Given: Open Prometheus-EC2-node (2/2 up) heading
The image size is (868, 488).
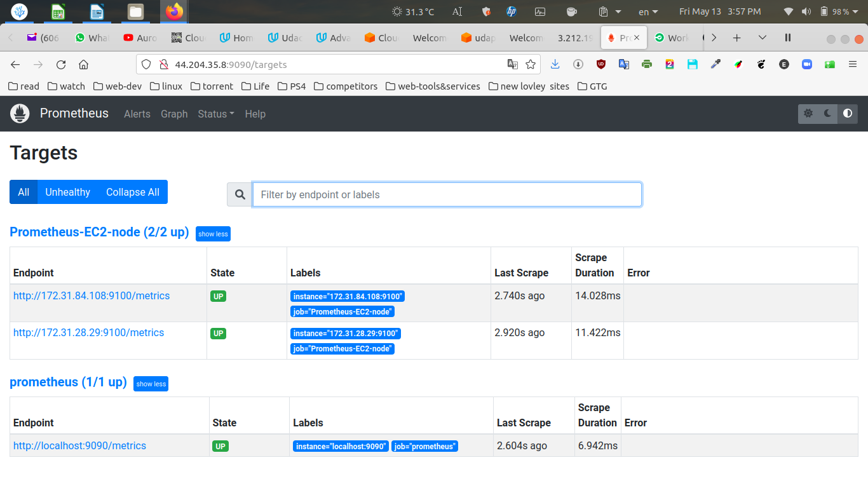Looking at the screenshot, I should (x=99, y=232).
